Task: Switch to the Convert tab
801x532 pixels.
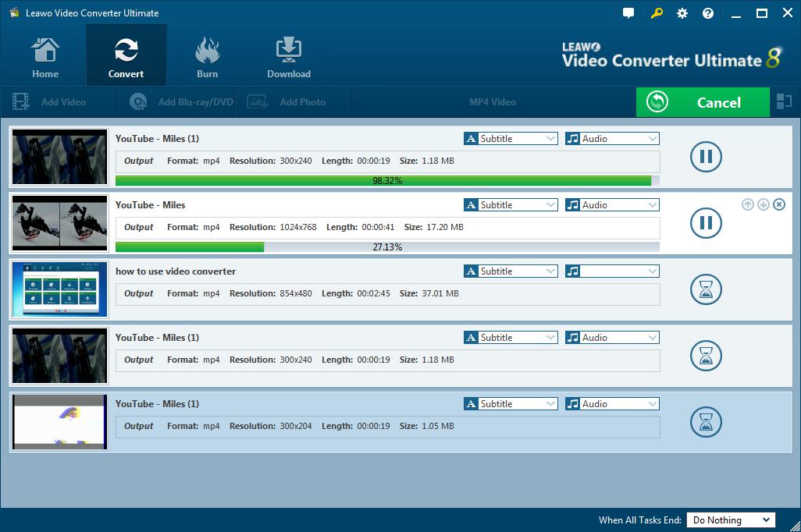Action: [126, 57]
